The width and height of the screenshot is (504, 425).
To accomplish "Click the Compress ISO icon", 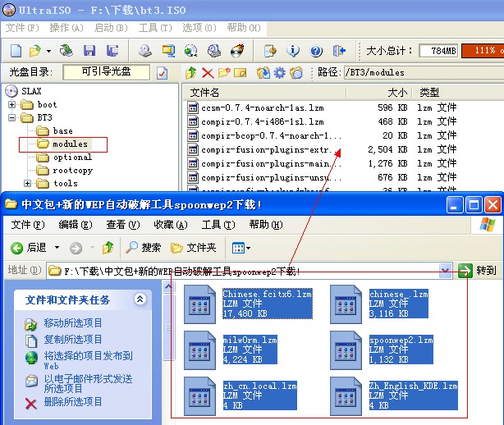I will click(x=214, y=50).
